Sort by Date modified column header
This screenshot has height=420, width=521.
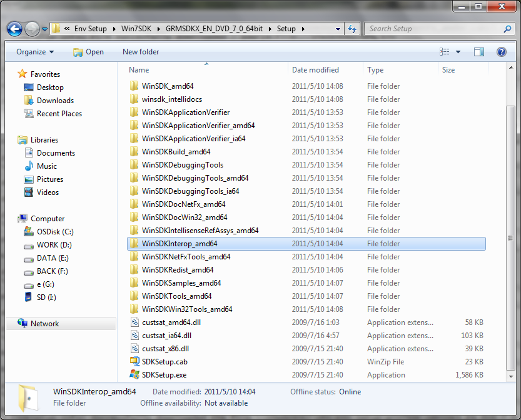[x=315, y=70]
